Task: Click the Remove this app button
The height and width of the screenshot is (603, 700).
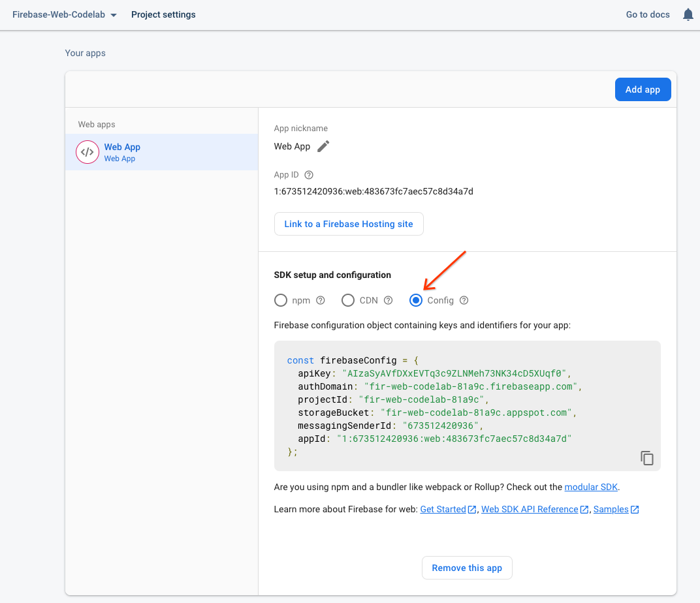Action: point(467,568)
